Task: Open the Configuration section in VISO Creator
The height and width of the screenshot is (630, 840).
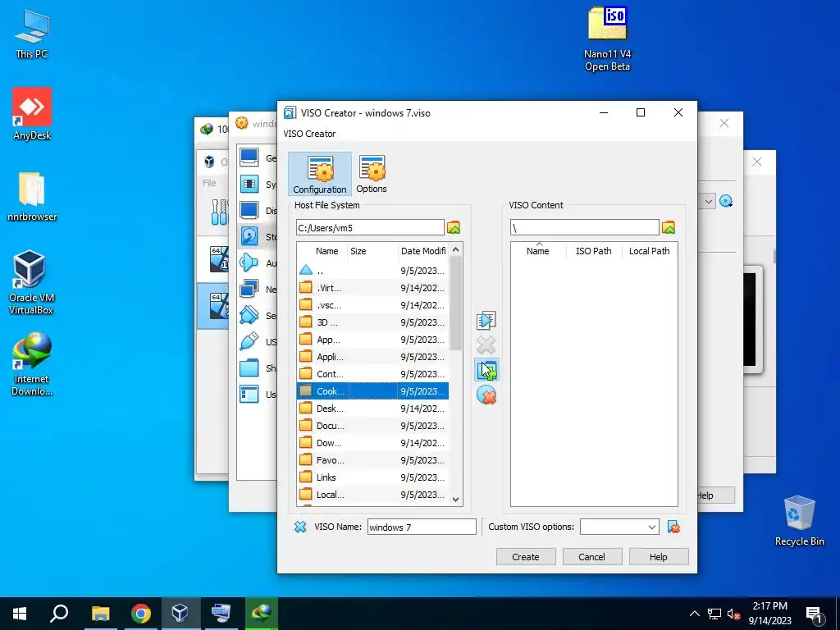Action: pyautogui.click(x=320, y=174)
